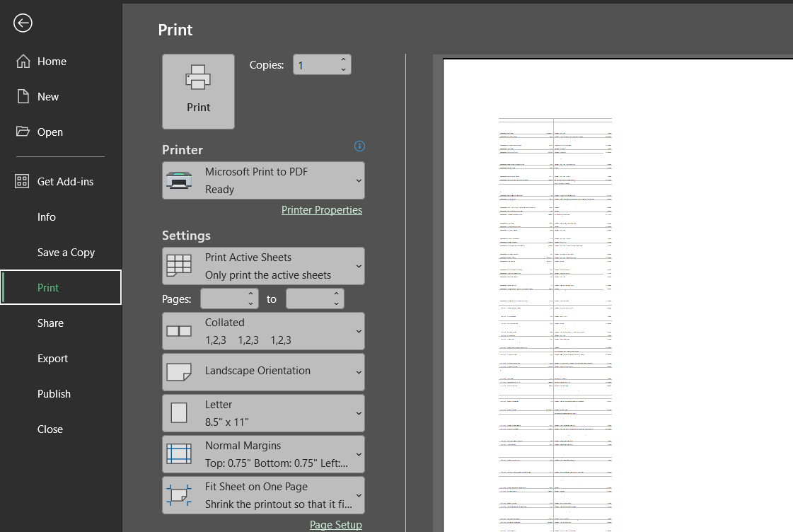Screen dimensions: 793x532
Task: Click the Back arrow to leave Print view
Action: [23, 23]
